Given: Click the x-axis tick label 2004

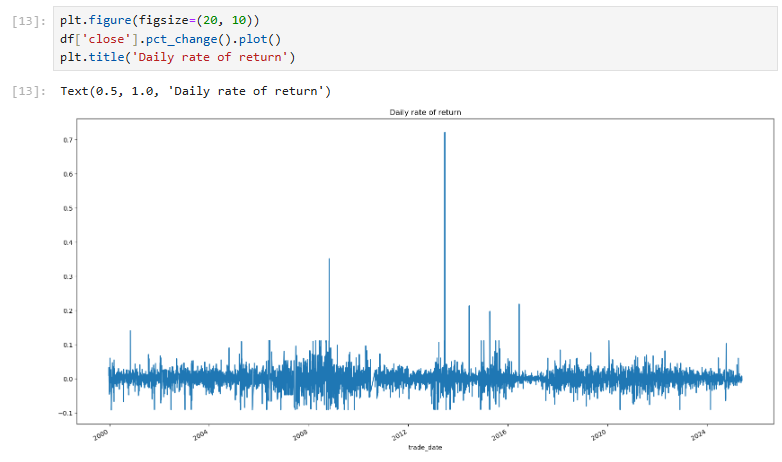Looking at the screenshot, I should pyautogui.click(x=200, y=435).
